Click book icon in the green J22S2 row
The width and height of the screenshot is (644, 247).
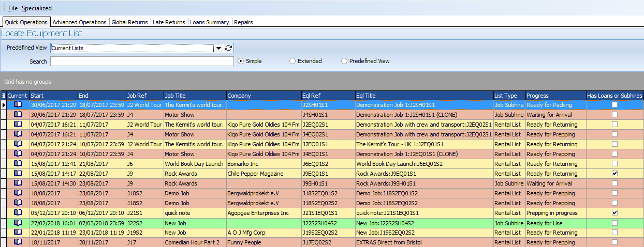tap(18, 223)
